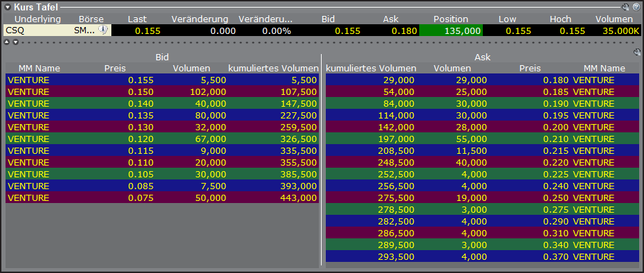644x273 pixels.
Task: Select the bid row priced 0.155
Action: 163,80
